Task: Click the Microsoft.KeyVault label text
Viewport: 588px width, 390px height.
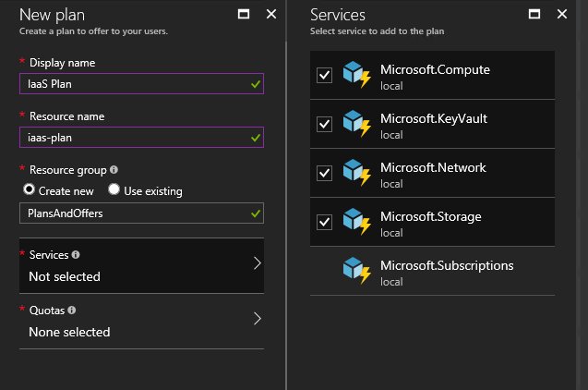Action: coord(434,119)
